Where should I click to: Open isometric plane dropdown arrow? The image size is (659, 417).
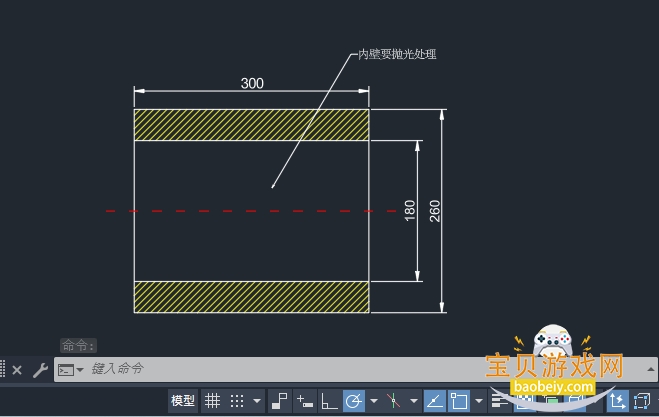414,401
